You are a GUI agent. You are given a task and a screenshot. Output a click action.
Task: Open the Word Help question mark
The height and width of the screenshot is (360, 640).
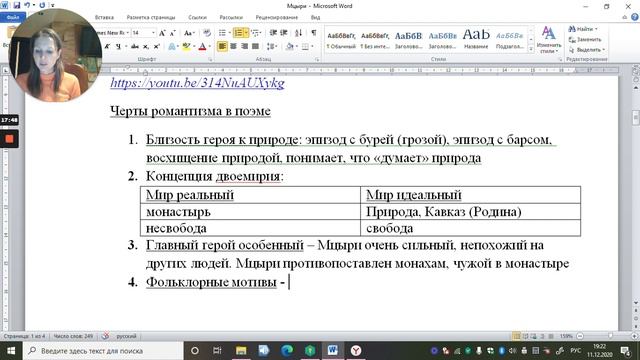[x=635, y=17]
